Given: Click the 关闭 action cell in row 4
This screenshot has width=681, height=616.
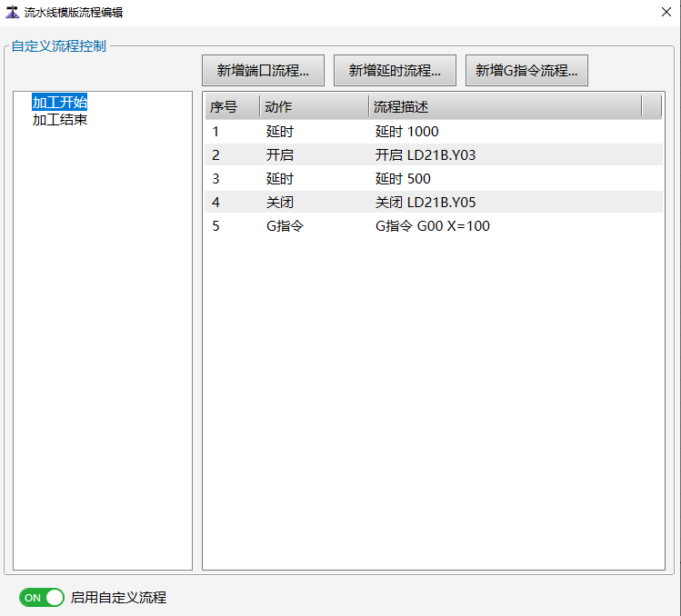Looking at the screenshot, I should pos(280,203).
